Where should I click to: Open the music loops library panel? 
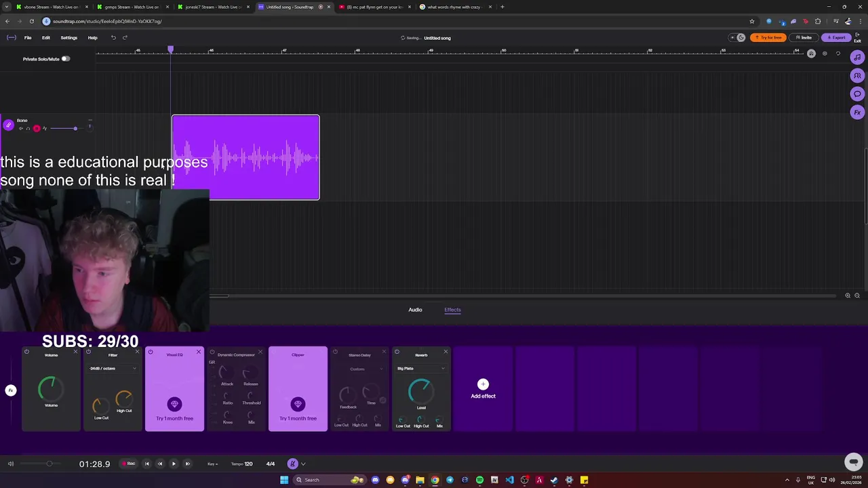point(857,58)
